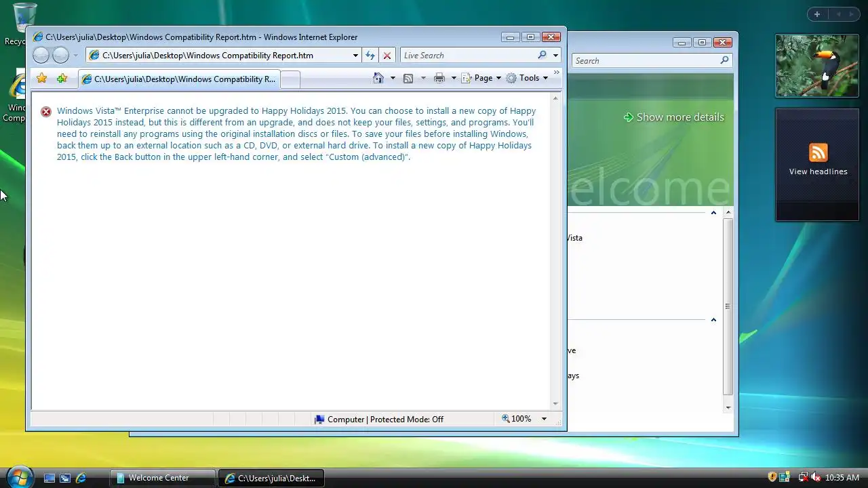This screenshot has height=488, width=868.
Task: Click the Windows Sidebar tray icon
Action: 785,477
